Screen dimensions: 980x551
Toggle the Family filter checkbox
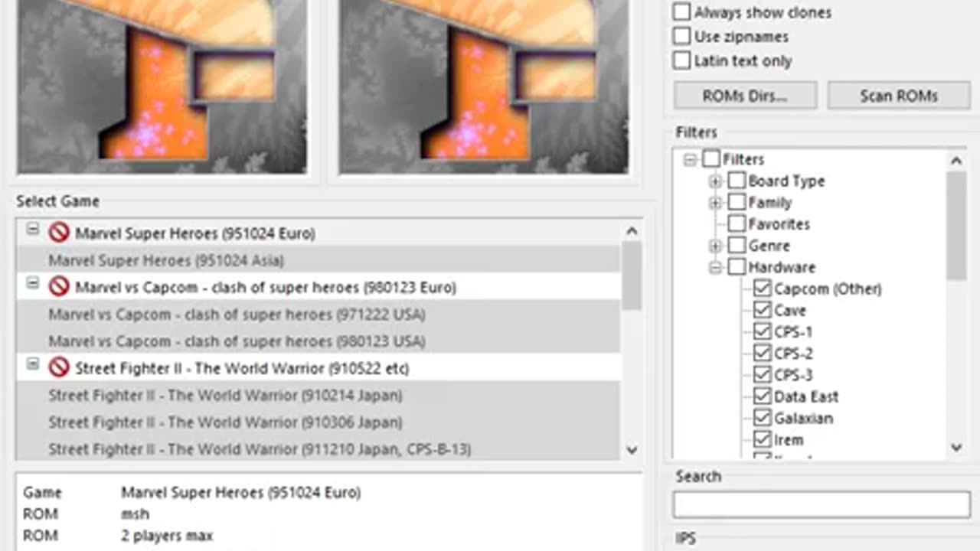point(737,202)
